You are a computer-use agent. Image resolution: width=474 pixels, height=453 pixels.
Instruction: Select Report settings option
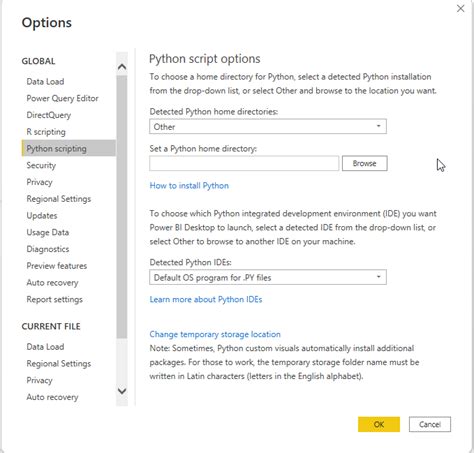54,299
